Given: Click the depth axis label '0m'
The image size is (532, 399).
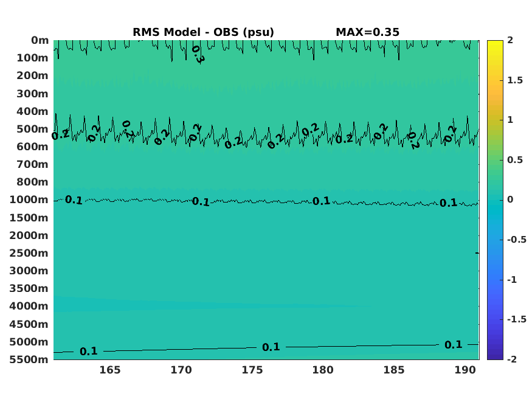Looking at the screenshot, I should click(40, 40).
